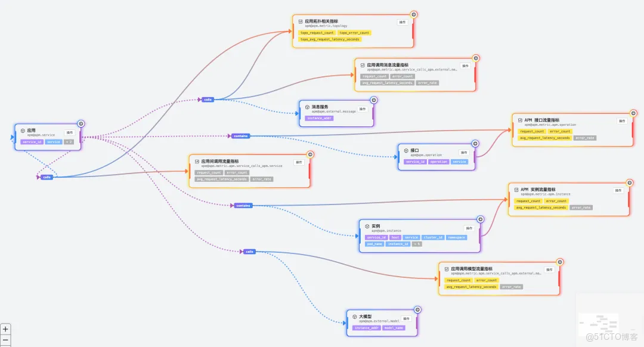Click the circular icon atop 应用间调用流量指标 node
Viewport: 644px width, 347px height.
[x=309, y=154]
